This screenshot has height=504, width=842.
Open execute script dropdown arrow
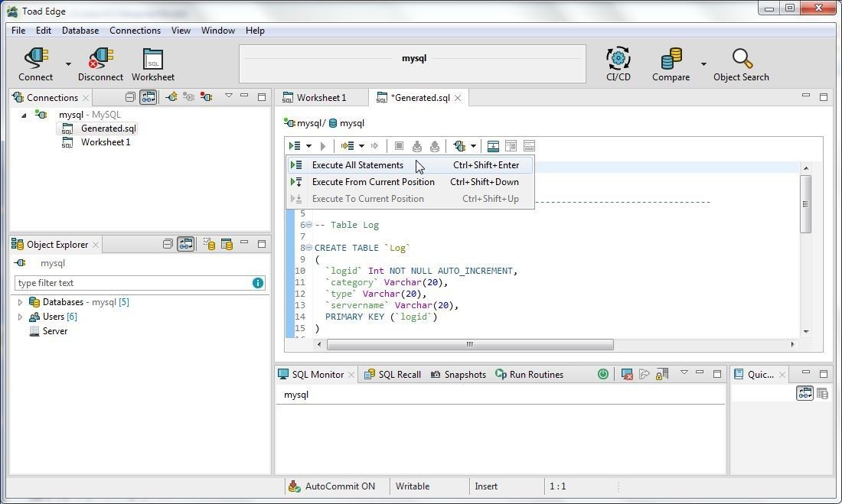pyautogui.click(x=361, y=146)
